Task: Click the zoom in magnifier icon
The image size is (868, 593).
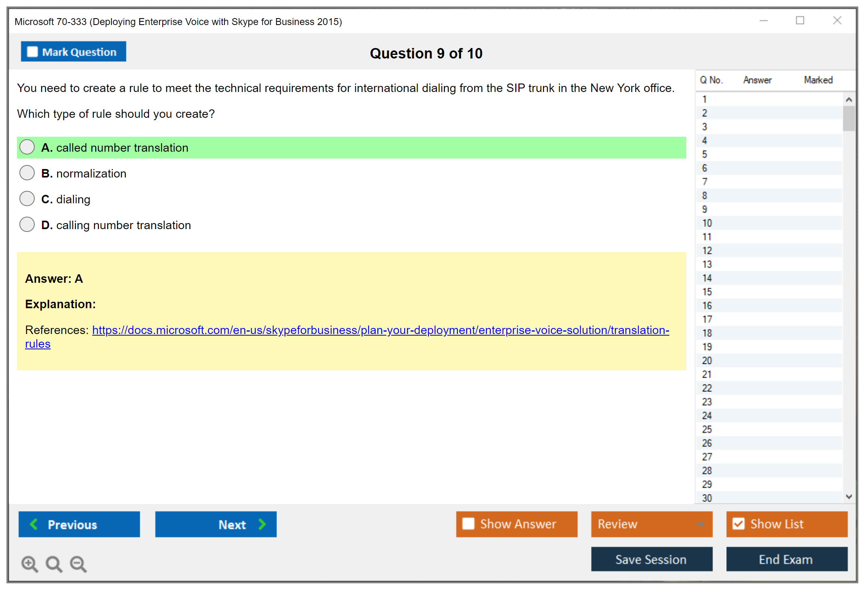Action: (x=29, y=564)
